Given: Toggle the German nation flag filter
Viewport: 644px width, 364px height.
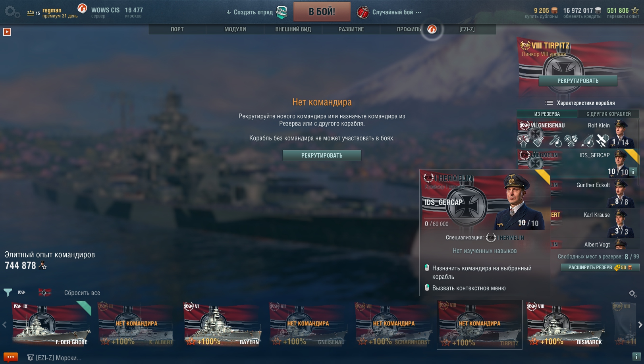Looking at the screenshot, I should pyautogui.click(x=44, y=293).
